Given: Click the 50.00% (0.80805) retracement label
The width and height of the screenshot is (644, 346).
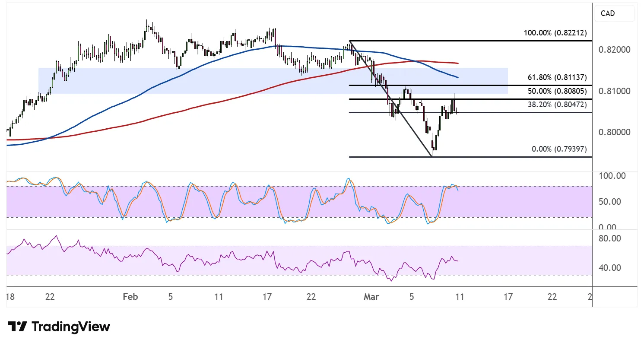Looking at the screenshot, I should coord(557,92).
